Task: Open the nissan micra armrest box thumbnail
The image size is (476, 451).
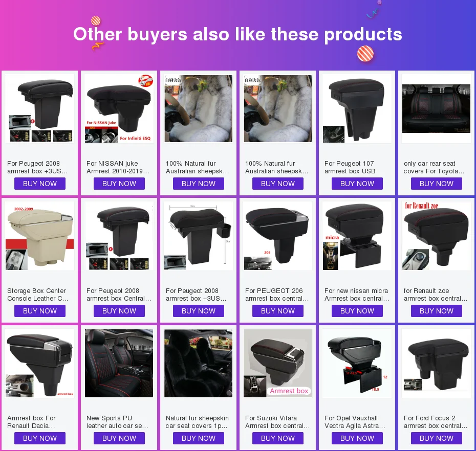Action: point(357,236)
